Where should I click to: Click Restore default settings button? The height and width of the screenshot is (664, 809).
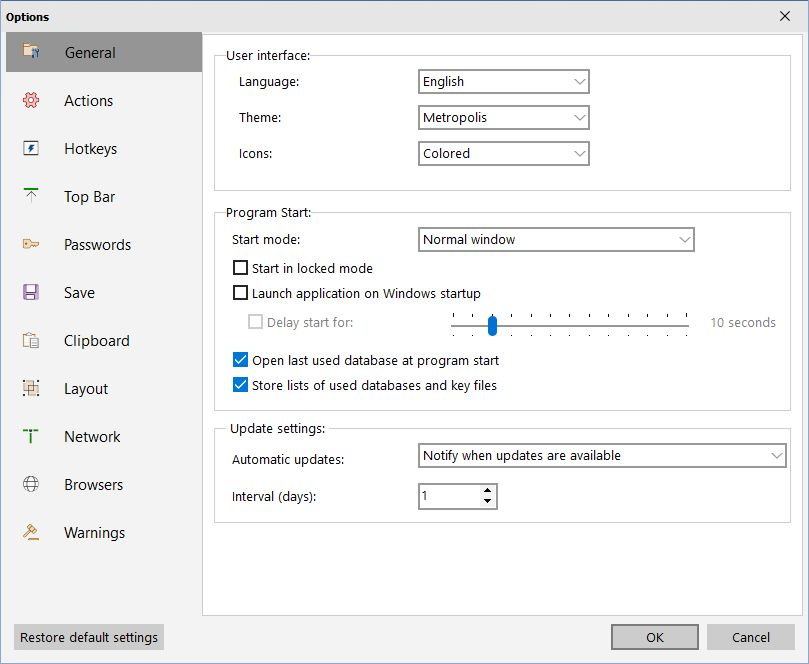89,637
